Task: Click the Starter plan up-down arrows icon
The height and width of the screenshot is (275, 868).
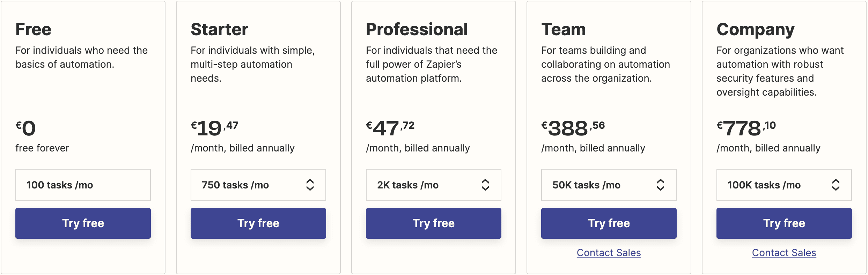Action: pos(310,185)
